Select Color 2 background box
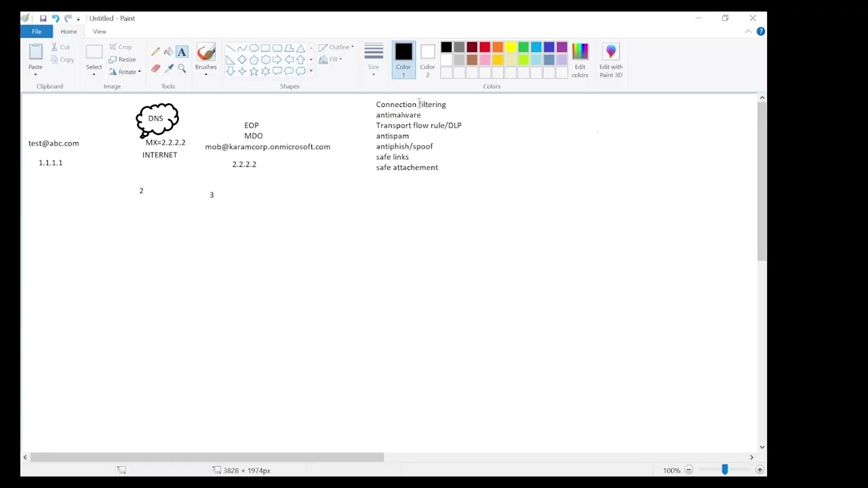Screen dimensions: 868x488 click(x=427, y=60)
